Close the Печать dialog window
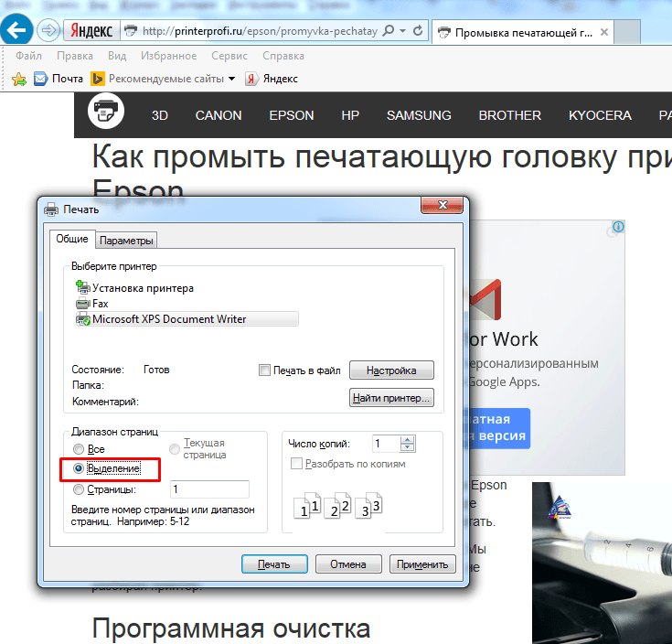The height and width of the screenshot is (644, 672). click(x=443, y=205)
